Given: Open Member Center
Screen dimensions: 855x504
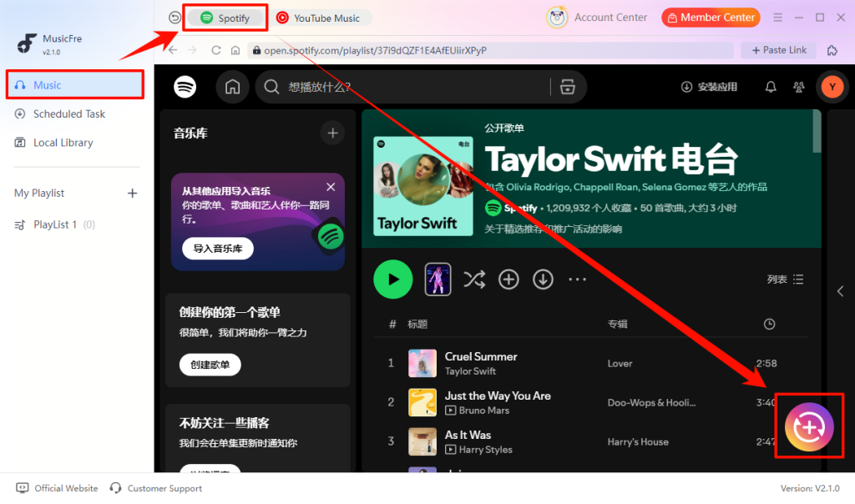Looking at the screenshot, I should tap(711, 18).
